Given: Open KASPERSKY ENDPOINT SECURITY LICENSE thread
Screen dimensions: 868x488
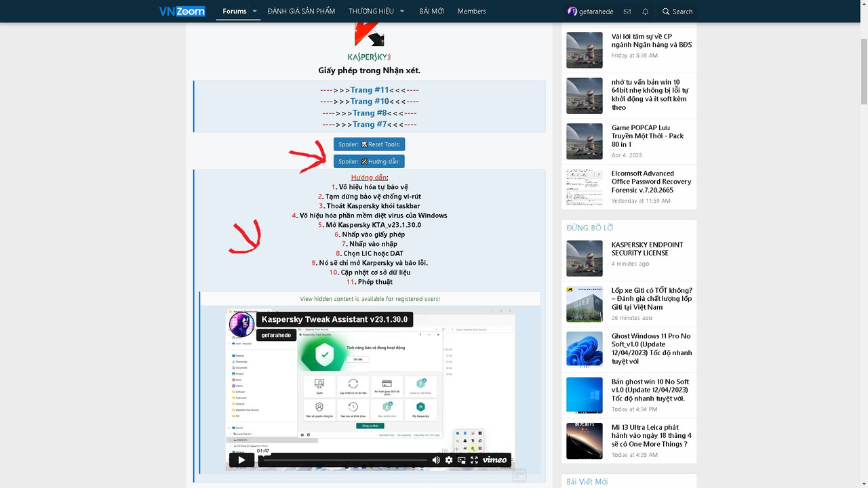Looking at the screenshot, I should coord(647,249).
